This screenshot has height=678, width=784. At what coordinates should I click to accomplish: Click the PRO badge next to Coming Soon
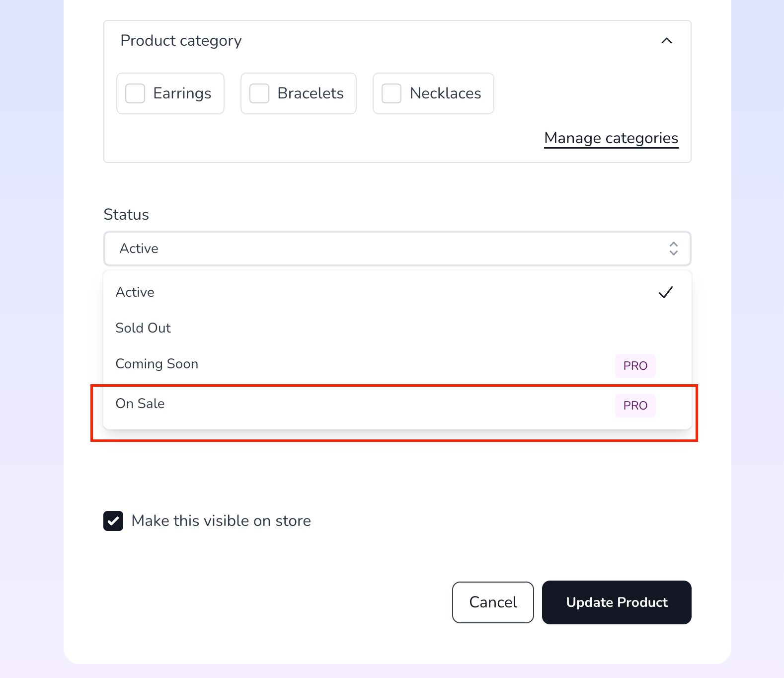point(635,365)
